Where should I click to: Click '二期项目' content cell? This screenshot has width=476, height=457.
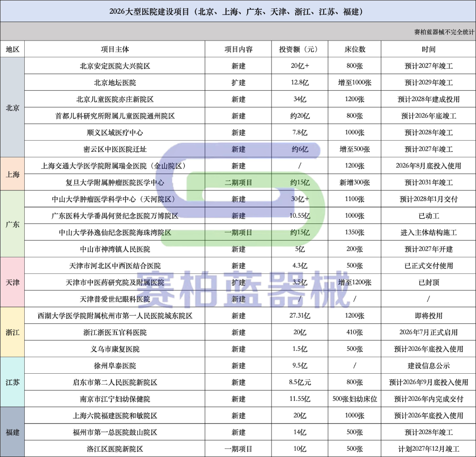pos(238,182)
